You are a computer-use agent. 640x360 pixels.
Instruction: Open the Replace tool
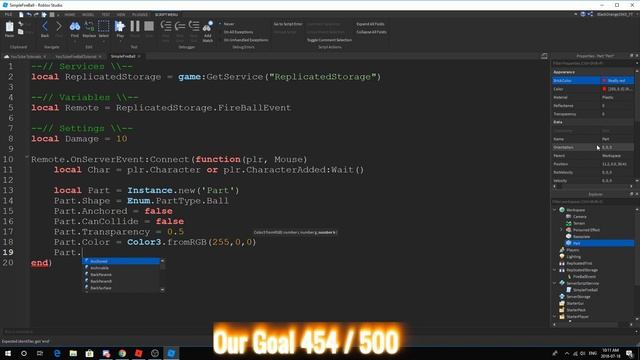tap(89, 27)
